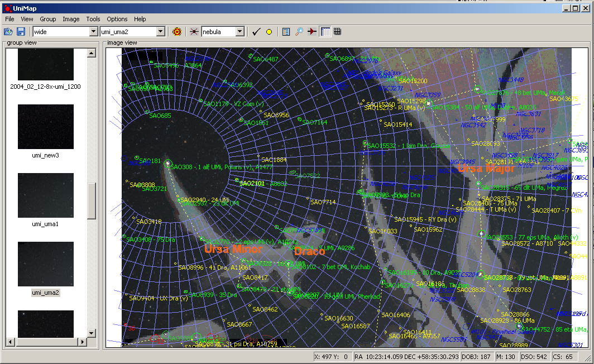Click the yellow circle toolbar icon
This screenshot has width=594, height=364.
269,32
